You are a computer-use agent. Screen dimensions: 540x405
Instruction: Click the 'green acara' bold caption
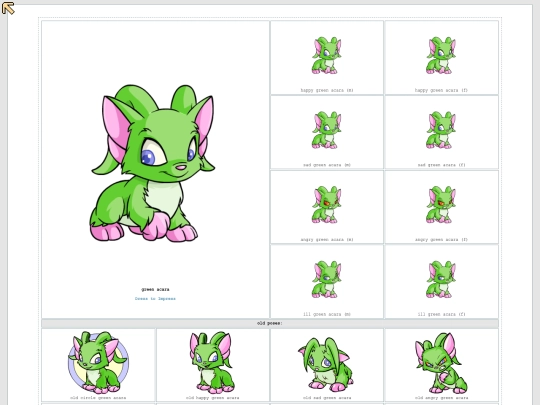point(155,289)
